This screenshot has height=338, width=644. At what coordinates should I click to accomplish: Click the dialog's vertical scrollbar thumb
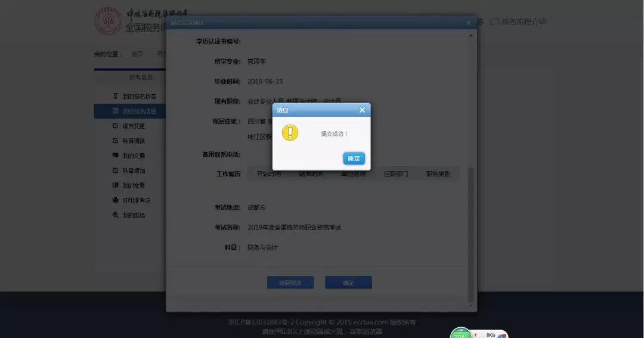pyautogui.click(x=470, y=234)
